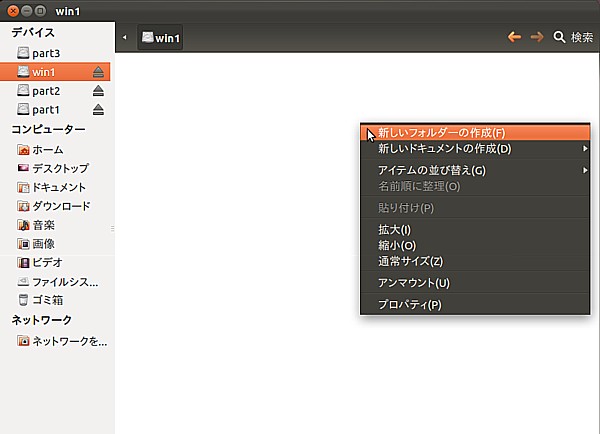Click the 音楽 music folder icon
Image resolution: width=600 pixels, height=434 pixels.
click(x=23, y=225)
